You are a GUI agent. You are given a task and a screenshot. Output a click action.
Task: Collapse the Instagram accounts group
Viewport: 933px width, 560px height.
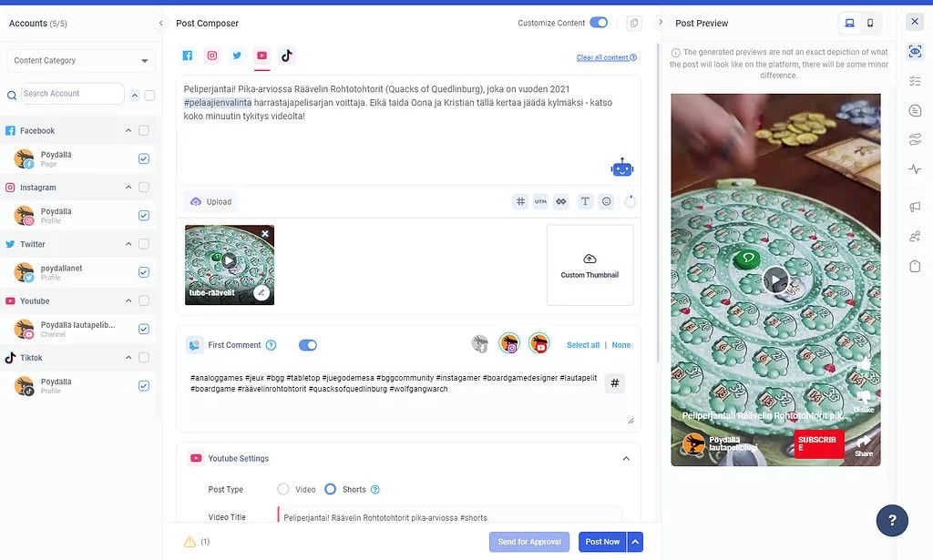[x=129, y=187]
